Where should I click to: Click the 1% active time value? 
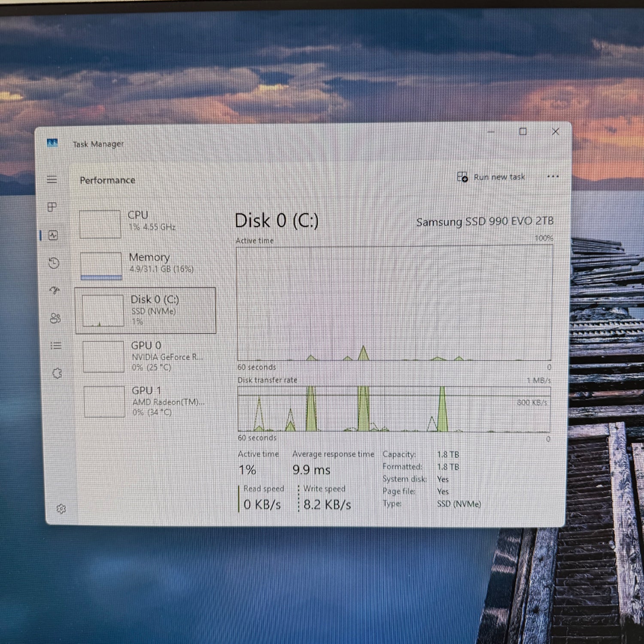pos(247,470)
